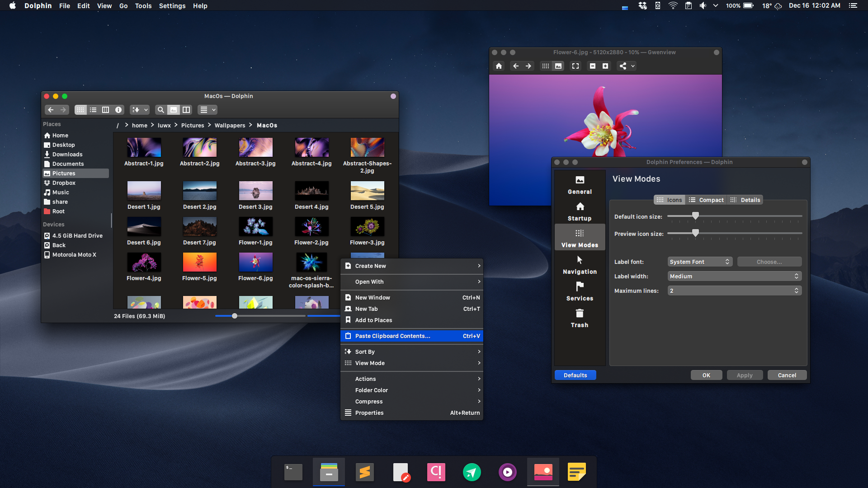Zoom out using Gwenview's minus icon
This screenshot has width=868, height=488.
(x=593, y=66)
